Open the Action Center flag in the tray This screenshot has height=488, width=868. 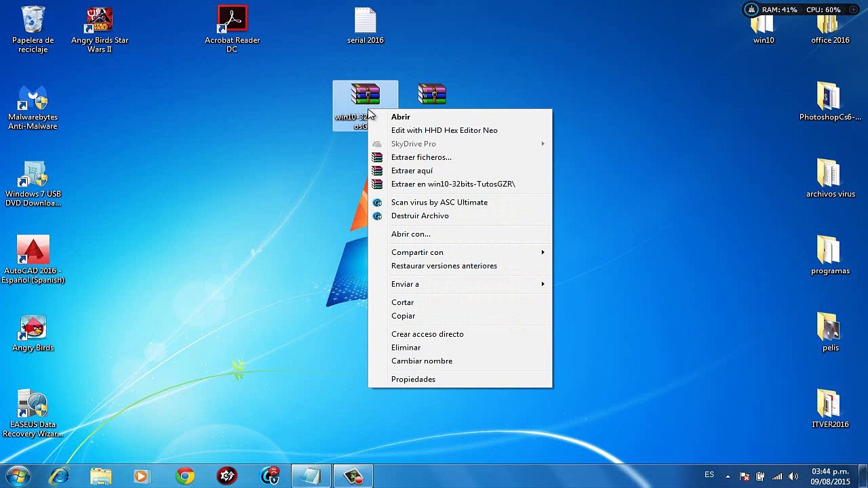[x=744, y=476]
